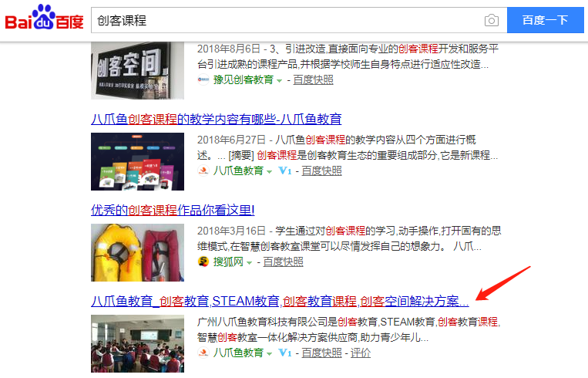Open 搜狐网 source link
This screenshot has height=378, width=588.
click(228, 262)
